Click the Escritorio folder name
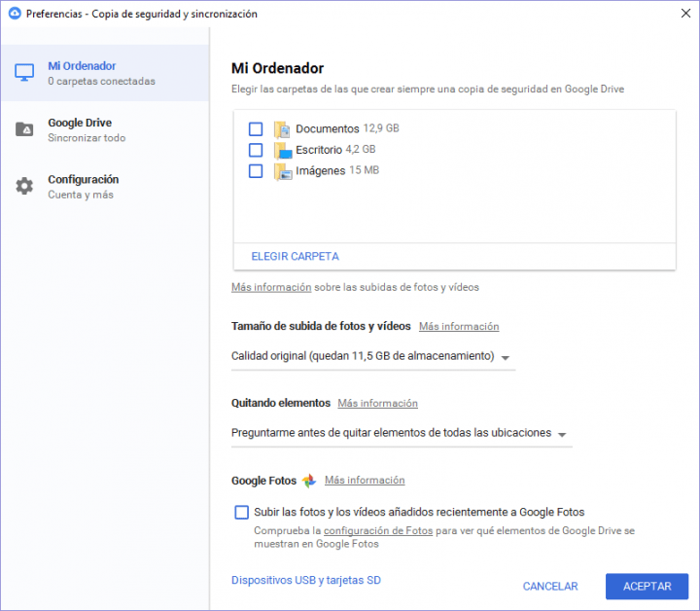 (x=319, y=150)
